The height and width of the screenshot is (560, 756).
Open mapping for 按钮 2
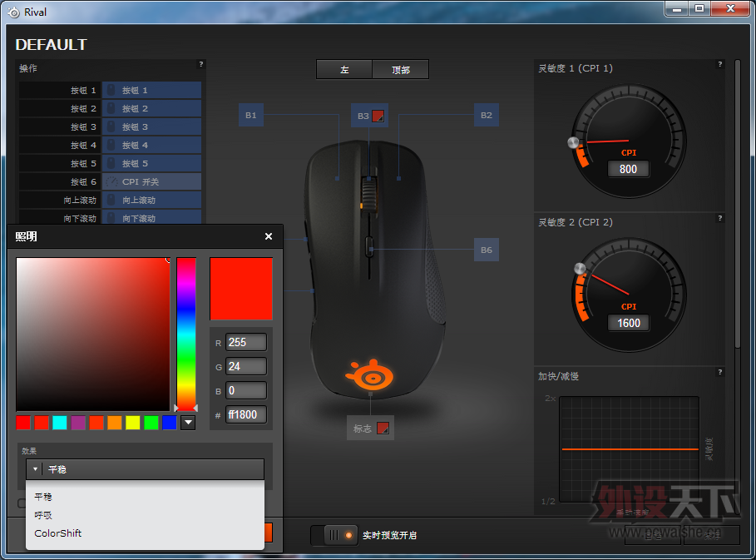point(152,108)
